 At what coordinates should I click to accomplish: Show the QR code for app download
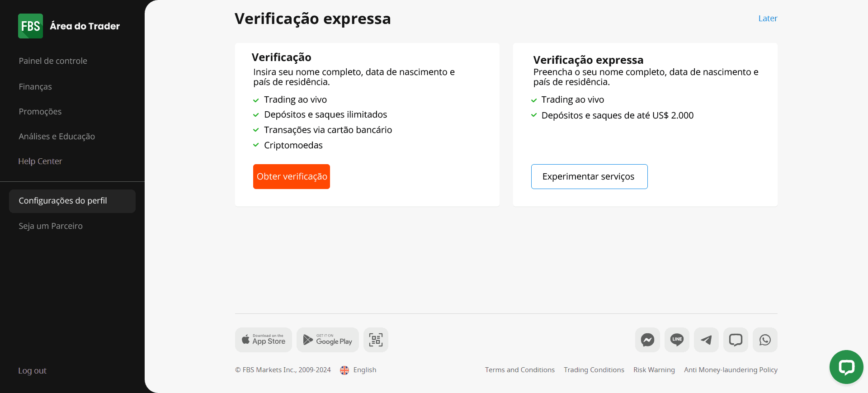(376, 340)
